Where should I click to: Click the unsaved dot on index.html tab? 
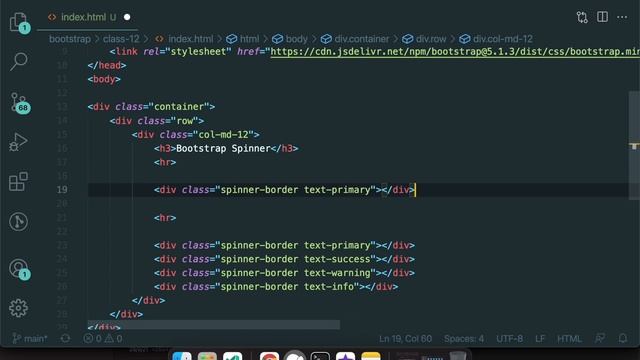coord(127,17)
